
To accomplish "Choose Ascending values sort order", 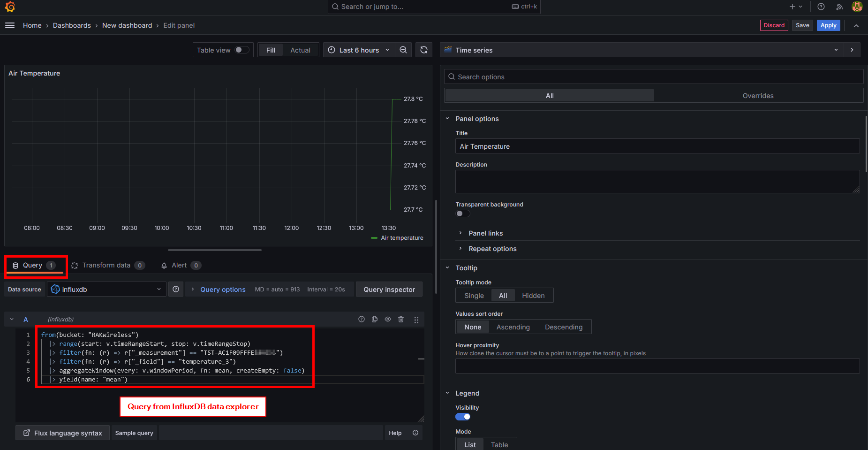I will [513, 327].
